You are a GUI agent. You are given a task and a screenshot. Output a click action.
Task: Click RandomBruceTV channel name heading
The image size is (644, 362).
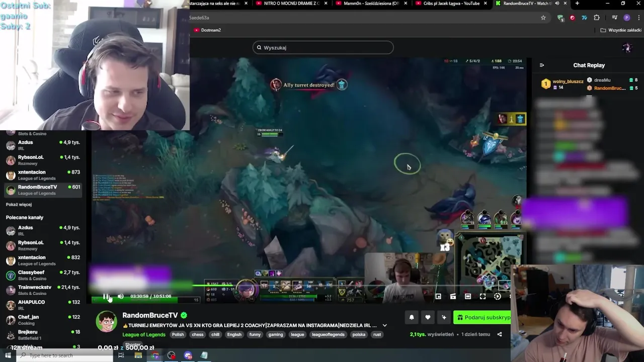(x=150, y=315)
